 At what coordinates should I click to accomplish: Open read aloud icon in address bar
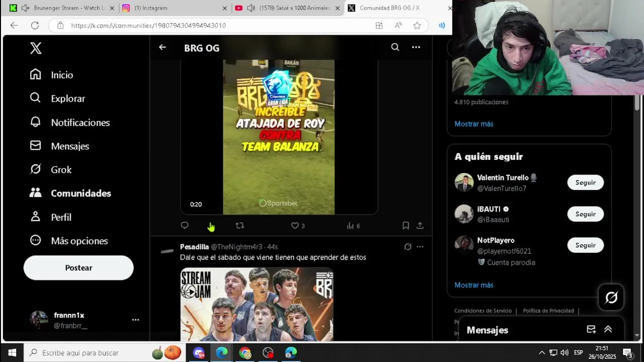pyautogui.click(x=398, y=25)
